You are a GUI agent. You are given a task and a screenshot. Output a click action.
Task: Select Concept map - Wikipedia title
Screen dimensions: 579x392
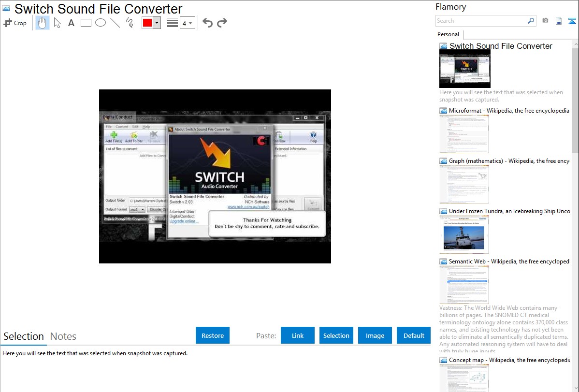(509, 360)
